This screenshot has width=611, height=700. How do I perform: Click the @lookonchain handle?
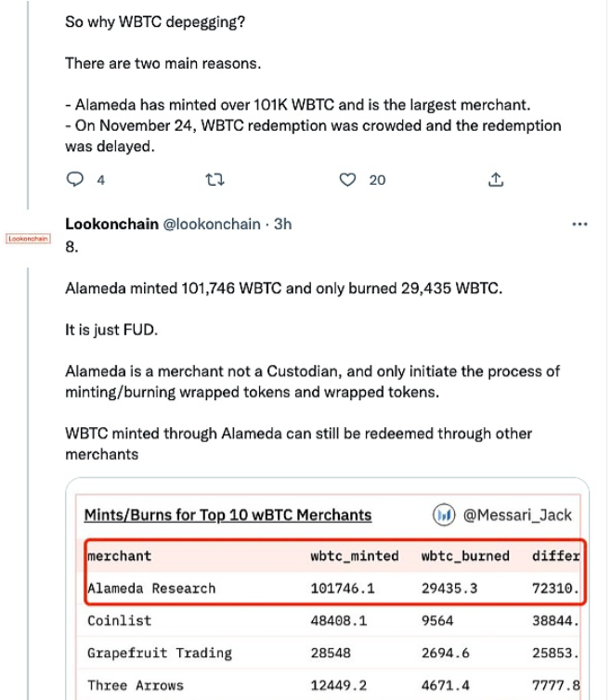tap(213, 224)
